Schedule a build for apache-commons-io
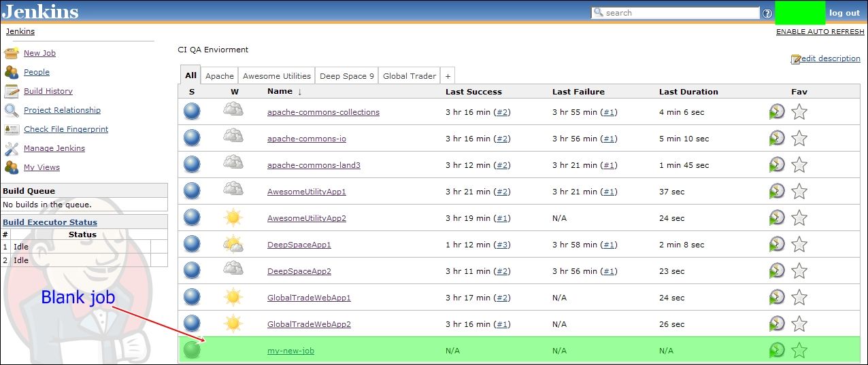This screenshot has width=868, height=365. [777, 138]
